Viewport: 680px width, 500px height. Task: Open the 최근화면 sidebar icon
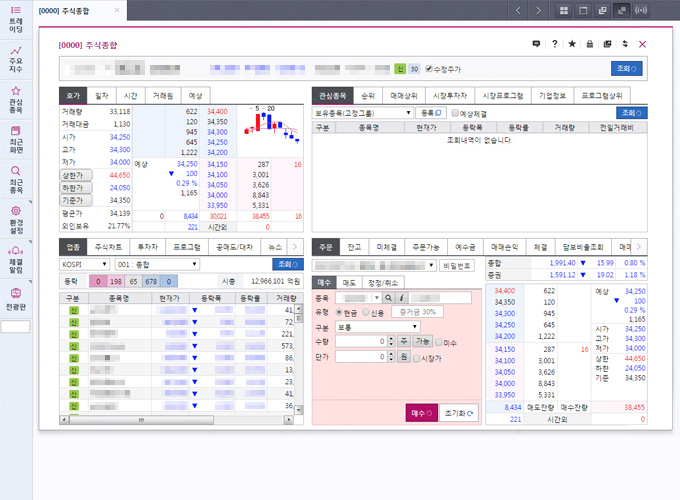coord(16,140)
